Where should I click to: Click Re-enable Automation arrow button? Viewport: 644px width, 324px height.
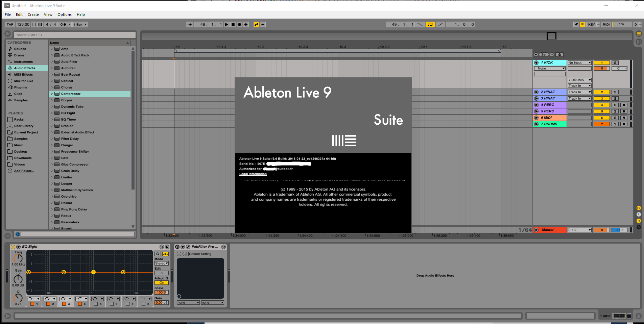tap(263, 24)
